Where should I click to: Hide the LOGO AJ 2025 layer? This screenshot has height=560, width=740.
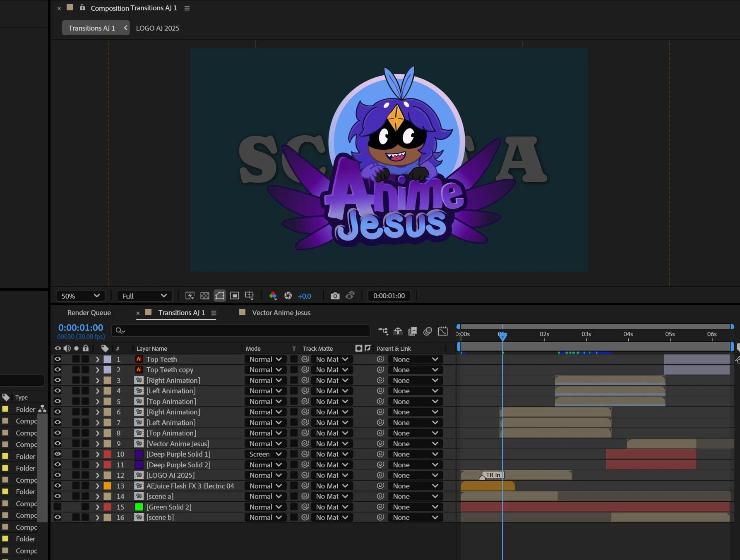pyautogui.click(x=58, y=475)
